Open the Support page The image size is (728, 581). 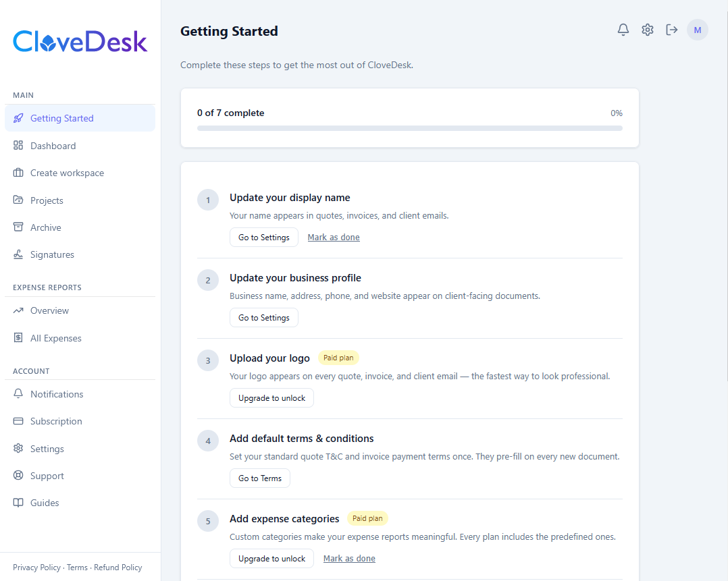[80, 476]
